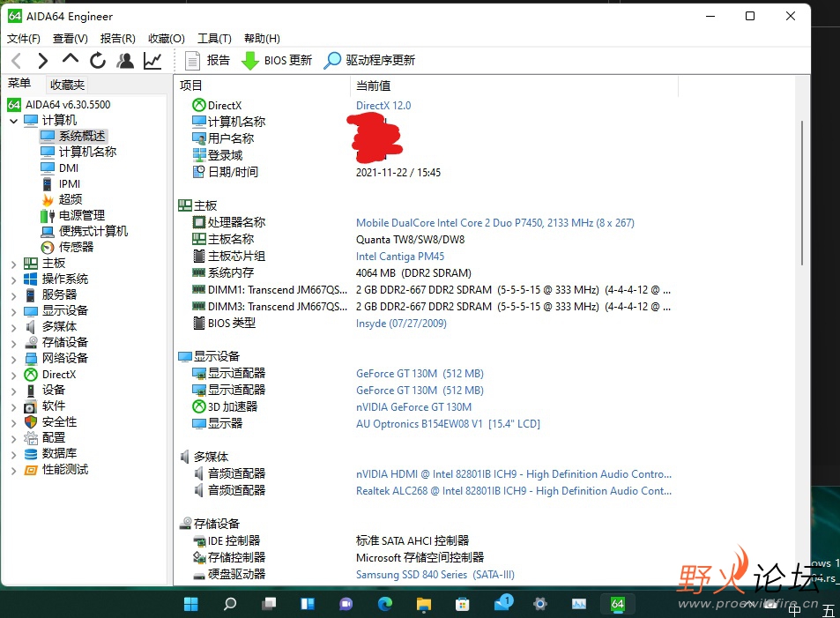This screenshot has height=618, width=840.
Task: Select 便携式计算机 in the tree
Action: pos(84,232)
